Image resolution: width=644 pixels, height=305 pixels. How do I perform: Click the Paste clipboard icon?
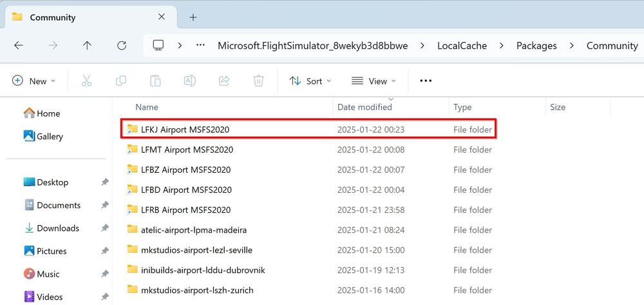155,81
